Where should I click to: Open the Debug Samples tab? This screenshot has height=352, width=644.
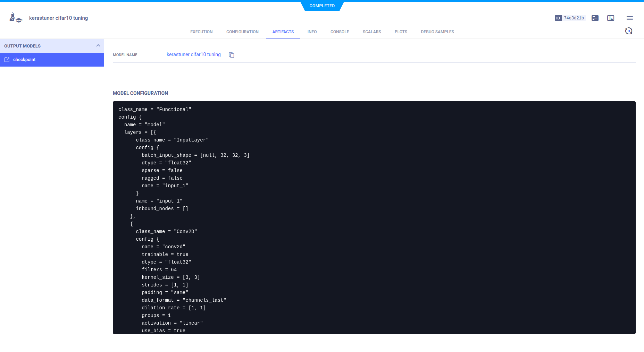pos(437,32)
